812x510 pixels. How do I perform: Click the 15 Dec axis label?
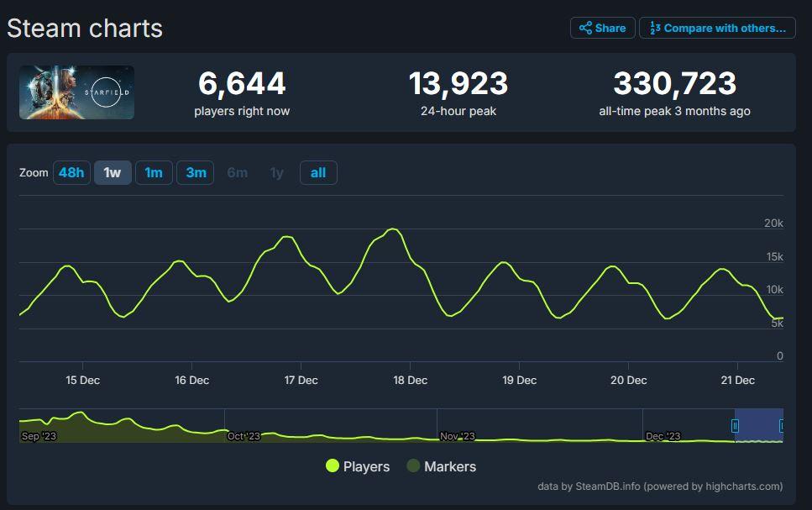pos(83,380)
